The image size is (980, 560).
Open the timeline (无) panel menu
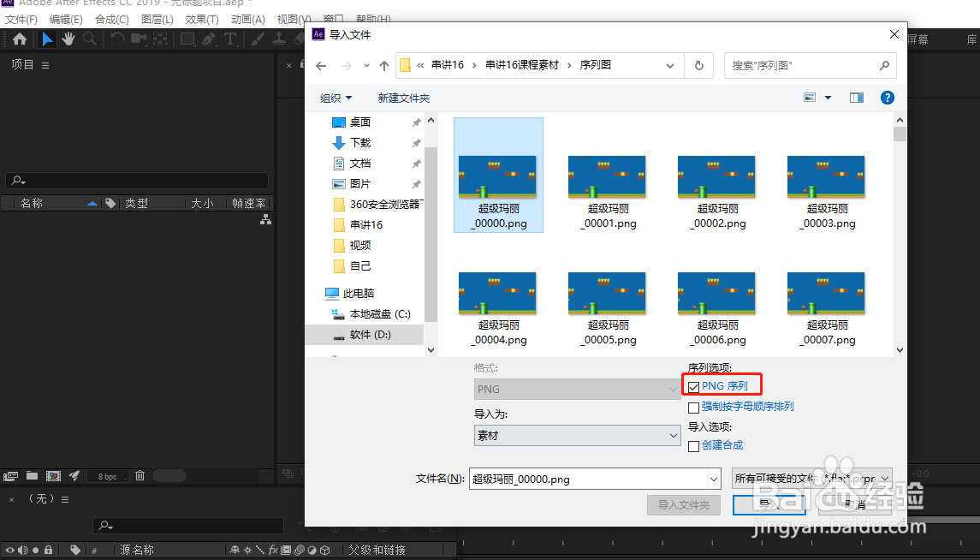tap(65, 499)
